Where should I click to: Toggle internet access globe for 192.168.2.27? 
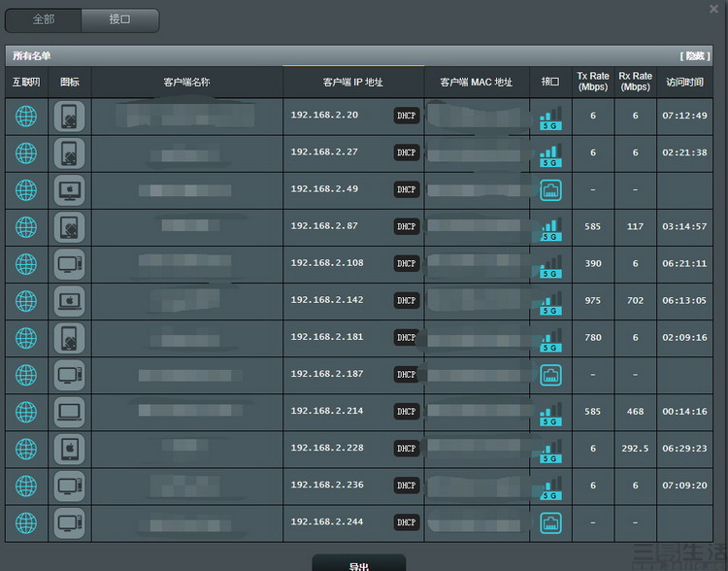tap(26, 153)
